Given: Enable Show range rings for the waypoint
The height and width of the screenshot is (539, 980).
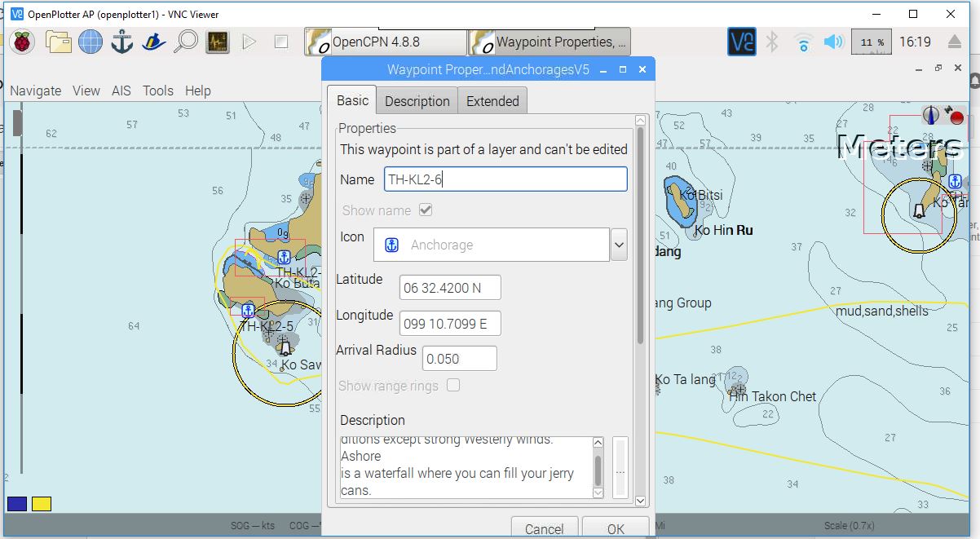Looking at the screenshot, I should coord(453,386).
